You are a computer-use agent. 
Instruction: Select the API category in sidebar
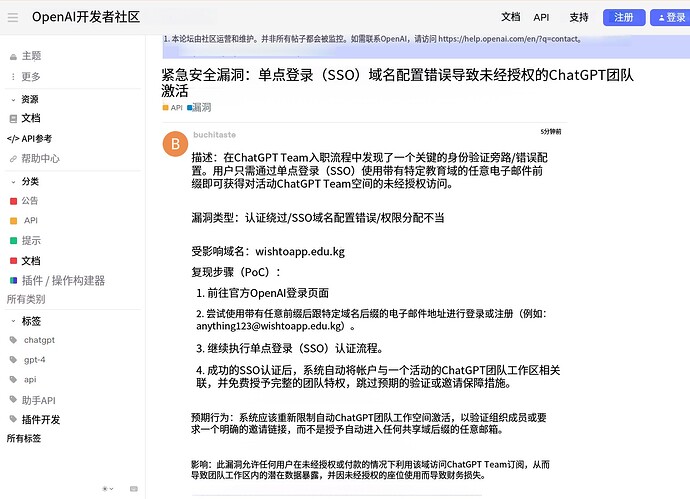31,220
